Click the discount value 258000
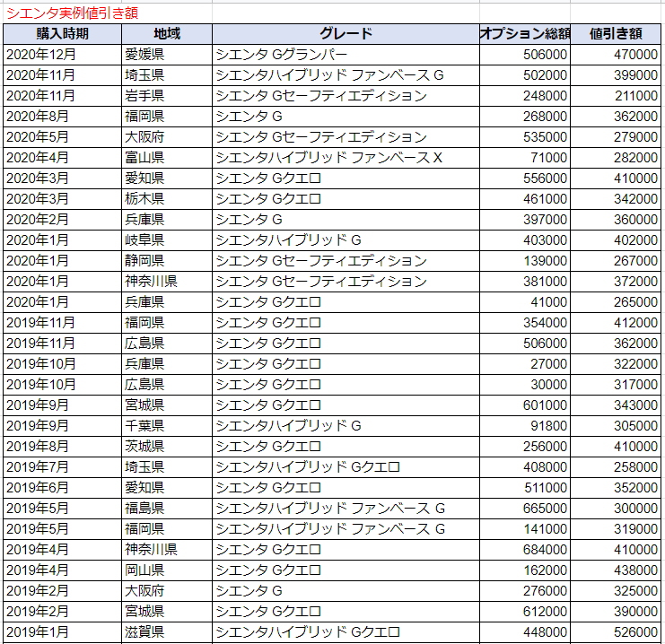Image resolution: width=665 pixels, height=644 pixels. tap(616, 467)
